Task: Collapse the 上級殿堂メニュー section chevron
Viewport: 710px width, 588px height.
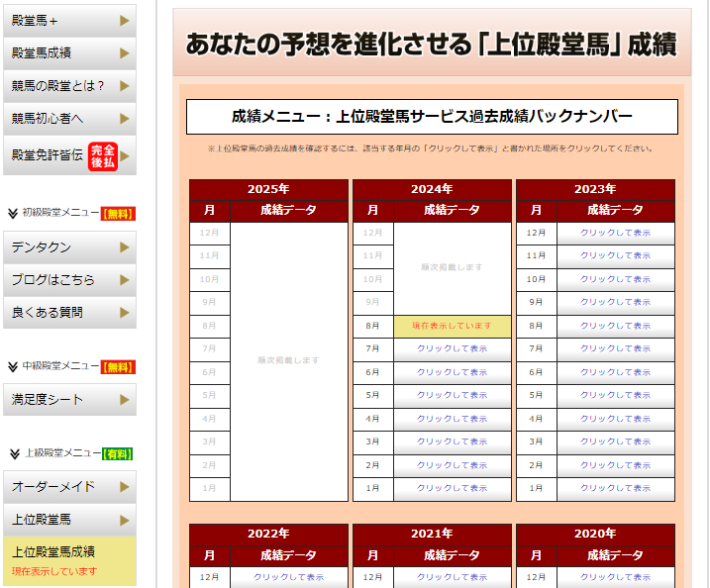Action: (14, 453)
